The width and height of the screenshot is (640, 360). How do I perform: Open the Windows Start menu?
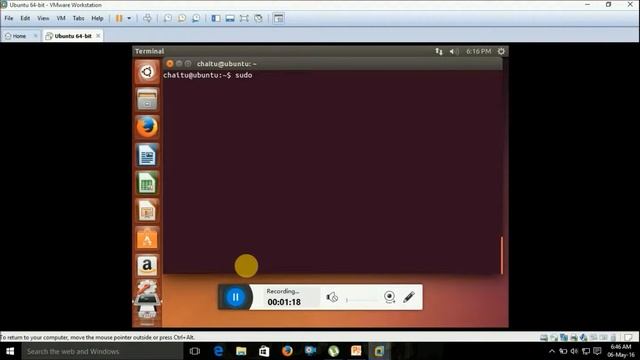10,351
